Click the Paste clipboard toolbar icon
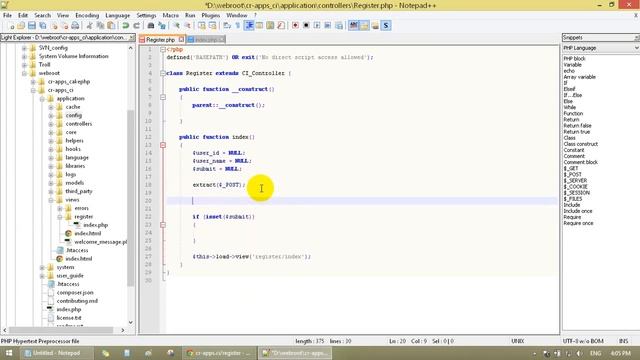 pos(111,26)
